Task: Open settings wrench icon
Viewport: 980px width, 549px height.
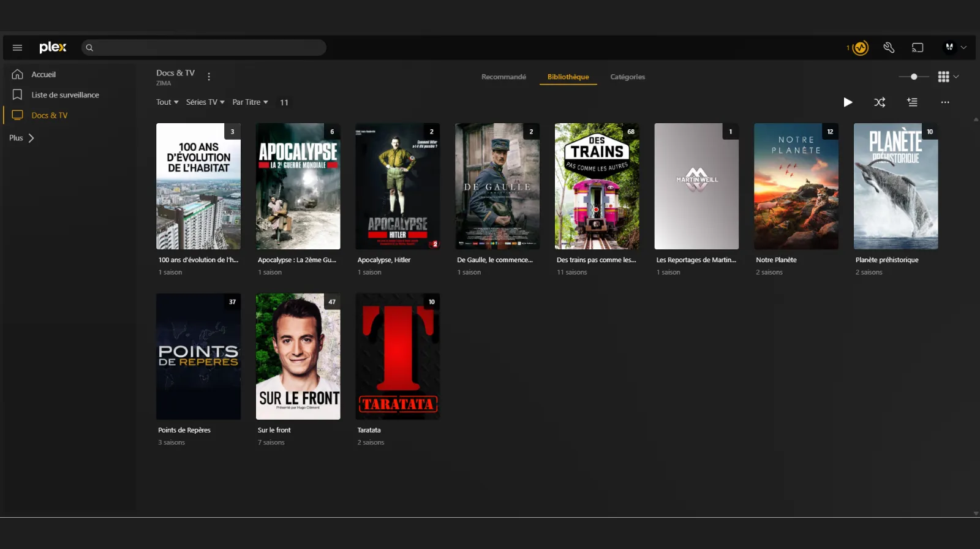Action: coord(889,48)
